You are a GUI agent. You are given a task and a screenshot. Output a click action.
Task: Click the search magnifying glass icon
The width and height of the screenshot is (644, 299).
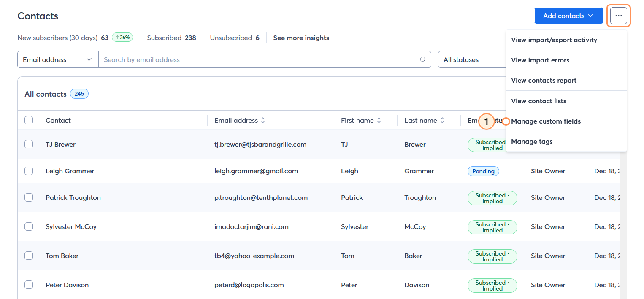[x=422, y=59]
